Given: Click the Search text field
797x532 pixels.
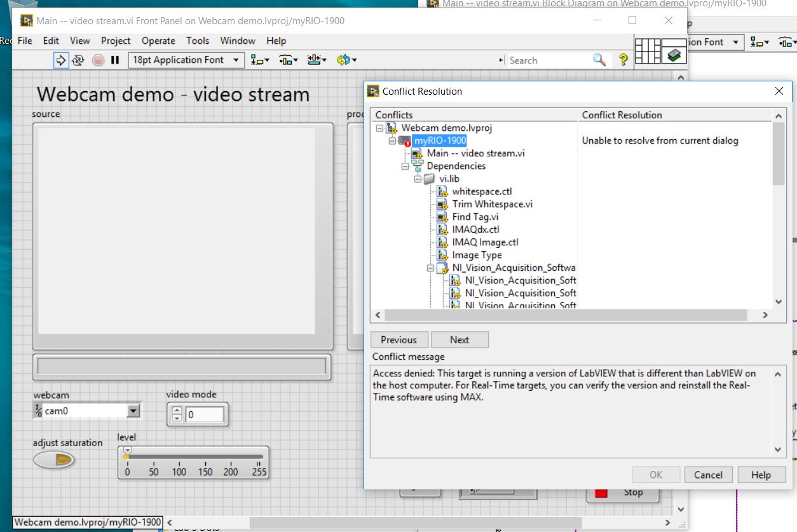Looking at the screenshot, I should tap(549, 60).
